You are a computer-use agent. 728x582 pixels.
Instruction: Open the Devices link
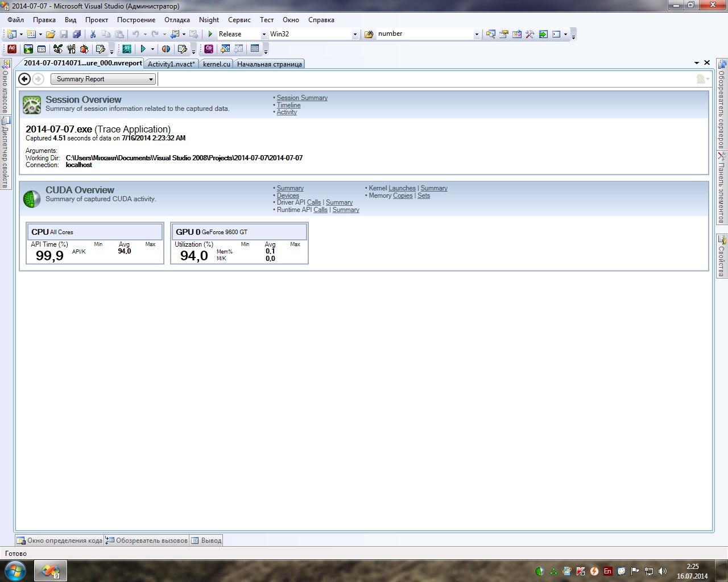coord(288,196)
